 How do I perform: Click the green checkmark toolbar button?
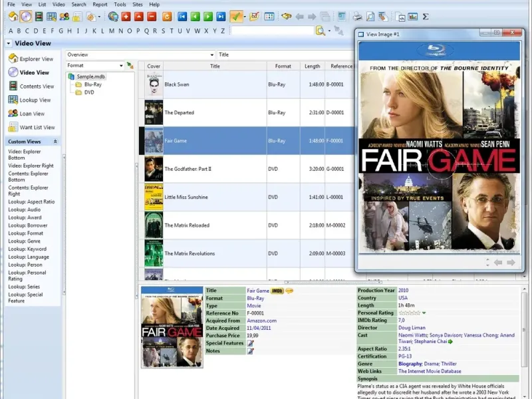coord(236,16)
